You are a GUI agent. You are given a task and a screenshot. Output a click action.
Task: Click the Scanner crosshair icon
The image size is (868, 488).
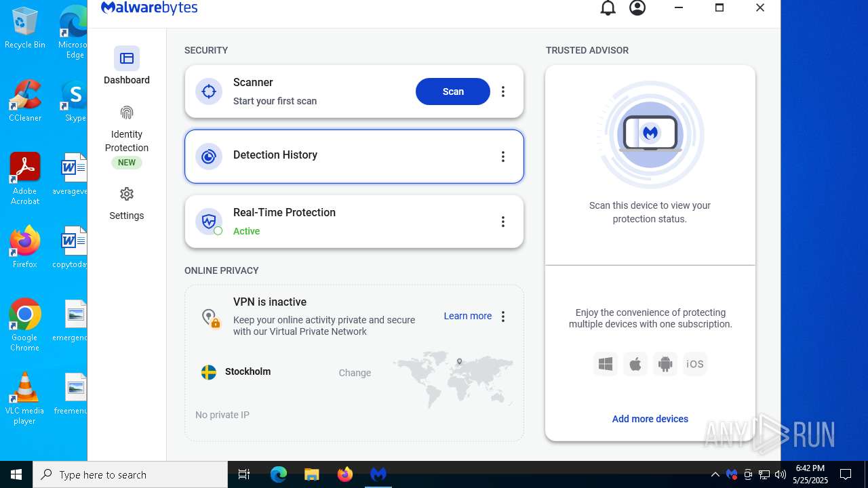point(209,91)
